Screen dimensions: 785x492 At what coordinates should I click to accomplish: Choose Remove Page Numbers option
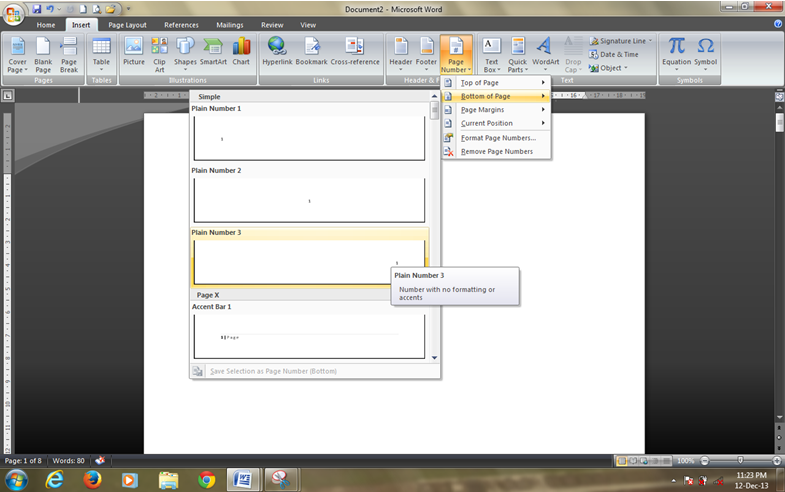496,151
